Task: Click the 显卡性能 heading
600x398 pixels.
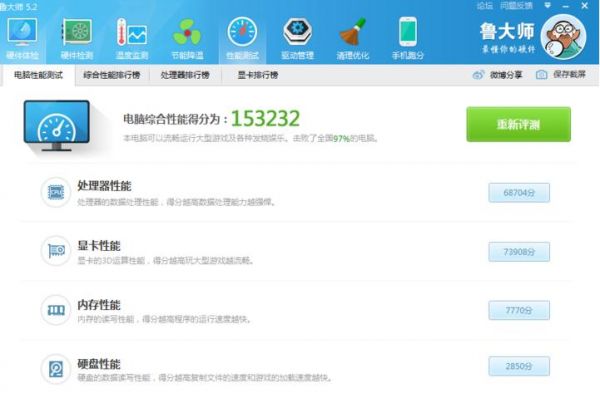Action: pos(99,246)
